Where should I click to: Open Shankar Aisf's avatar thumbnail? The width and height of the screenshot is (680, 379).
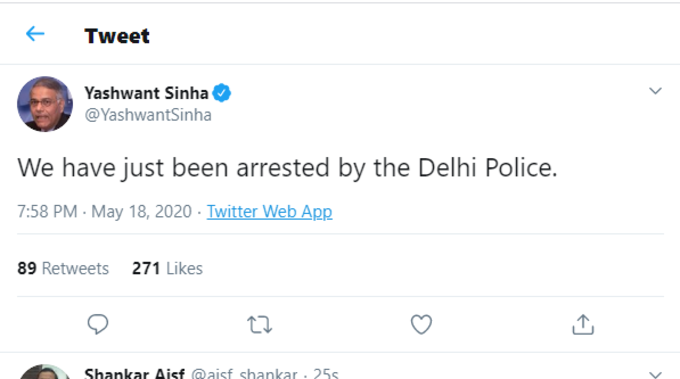click(x=45, y=372)
